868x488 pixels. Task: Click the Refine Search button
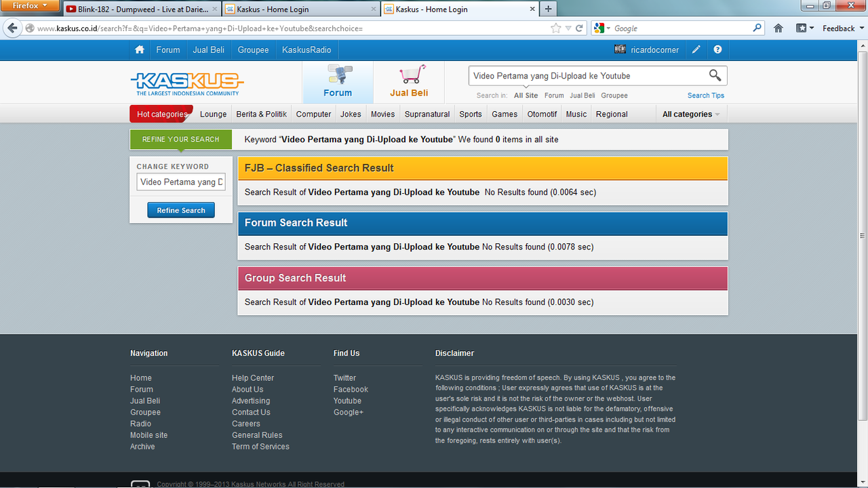181,210
